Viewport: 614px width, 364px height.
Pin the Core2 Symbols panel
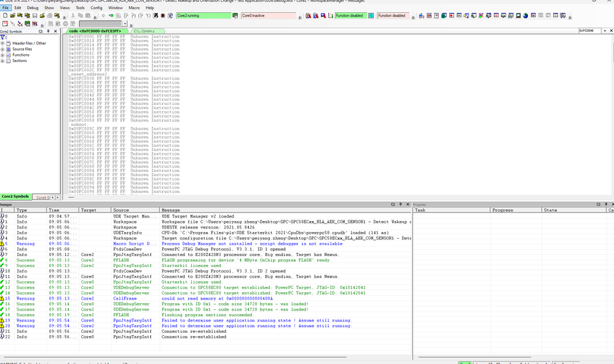click(49, 31)
